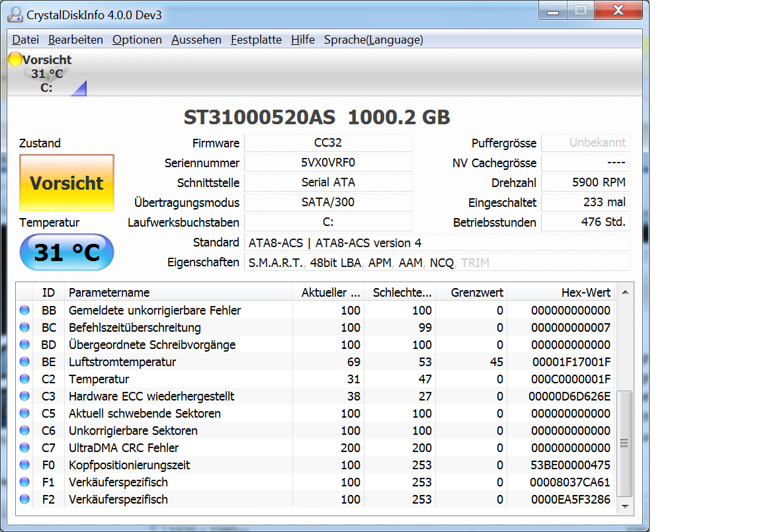Click the serial number field 5VX0VRF0
Screen dimensions: 762x532
pos(328,163)
